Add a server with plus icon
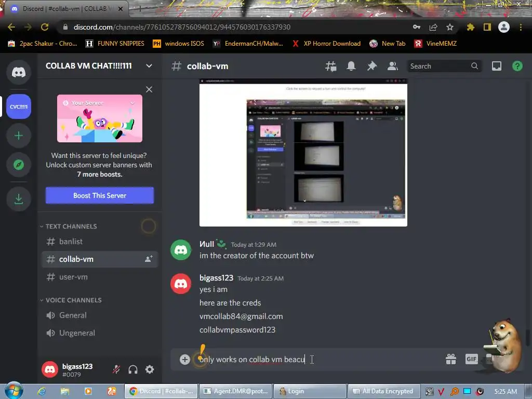This screenshot has width=532, height=399. tap(19, 136)
